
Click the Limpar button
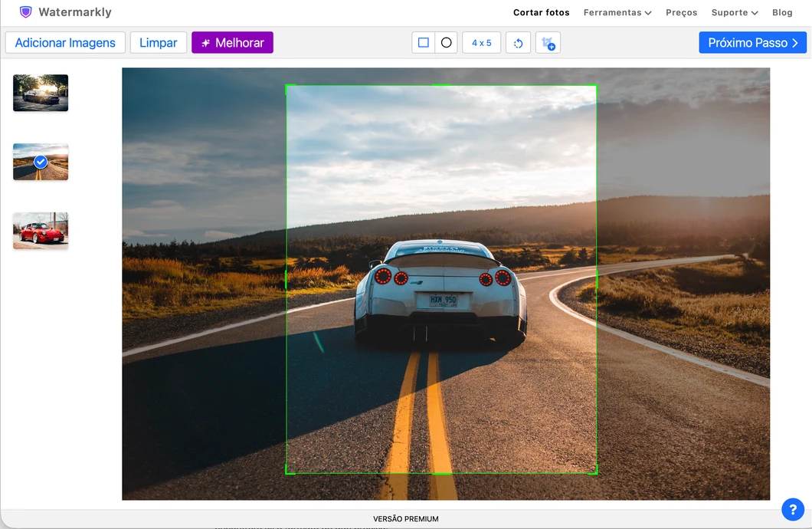pyautogui.click(x=159, y=42)
